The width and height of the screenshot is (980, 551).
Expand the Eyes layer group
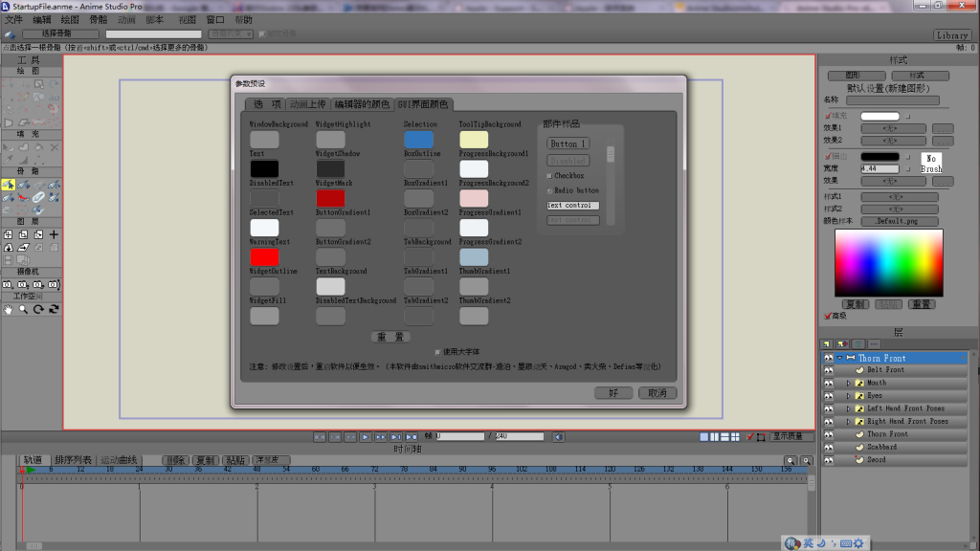[x=848, y=396]
